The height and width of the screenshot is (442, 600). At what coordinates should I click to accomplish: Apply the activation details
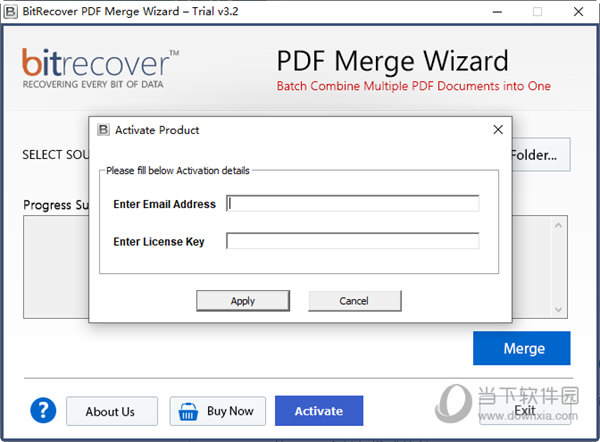243,301
